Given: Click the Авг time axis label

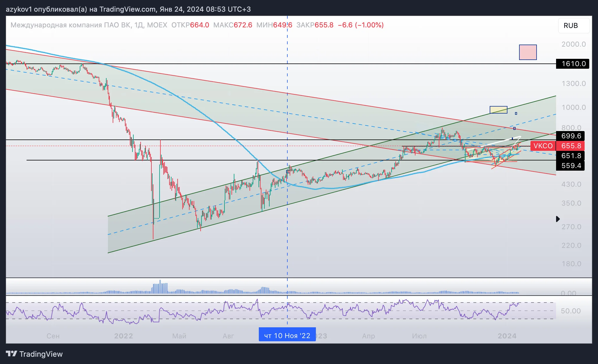Looking at the screenshot, I should point(228,336).
